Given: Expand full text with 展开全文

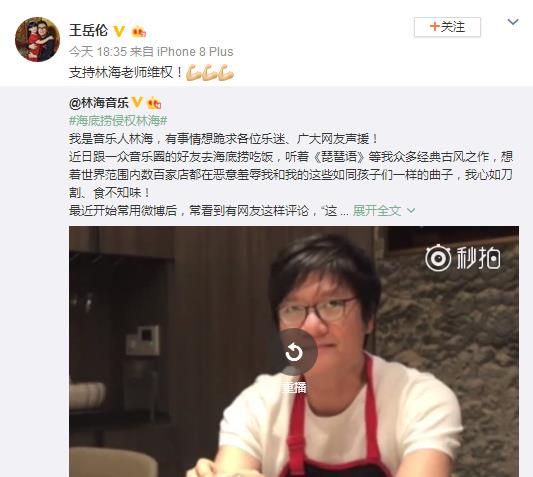Looking at the screenshot, I should pos(377,211).
